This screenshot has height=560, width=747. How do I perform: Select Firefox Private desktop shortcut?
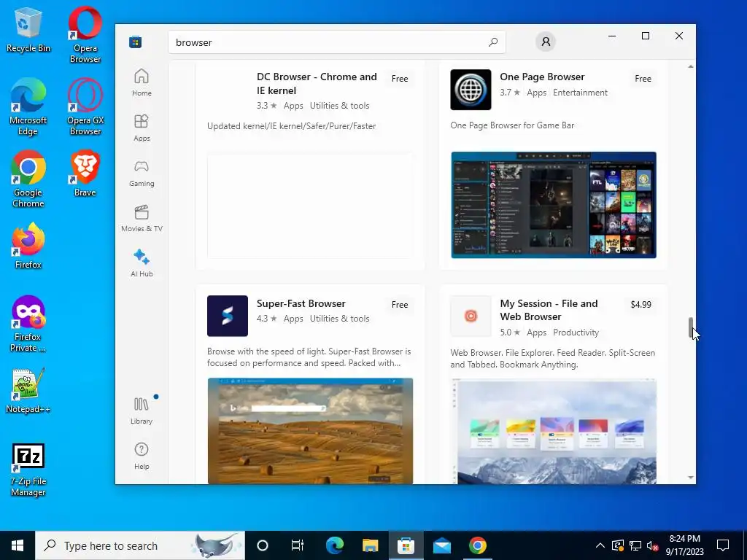click(28, 324)
